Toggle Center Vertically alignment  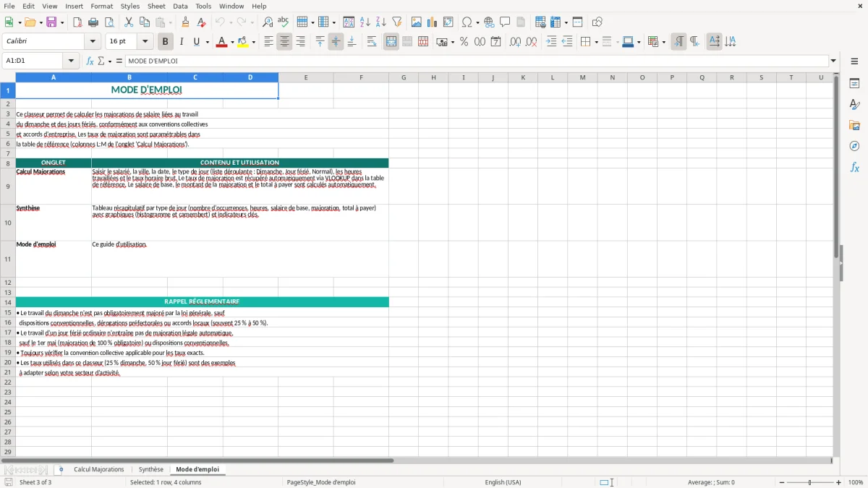coord(336,42)
